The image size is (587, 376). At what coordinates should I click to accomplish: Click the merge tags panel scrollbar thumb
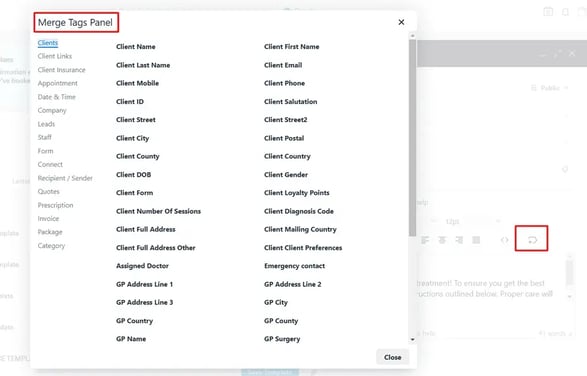coord(413,138)
